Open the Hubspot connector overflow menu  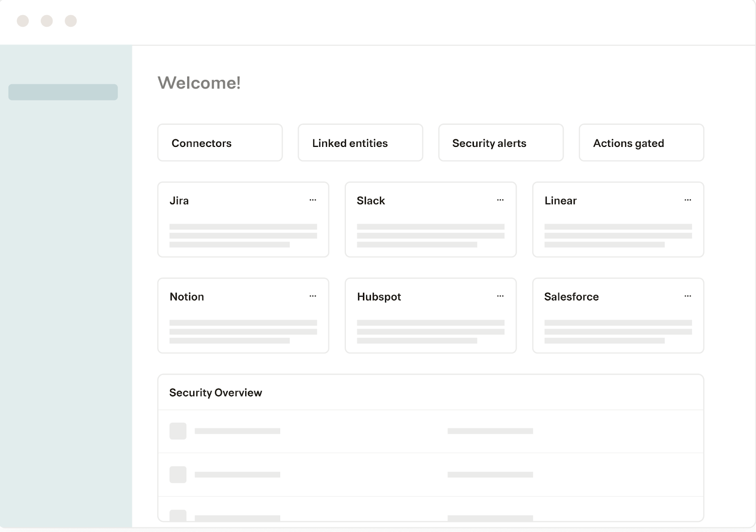500,296
